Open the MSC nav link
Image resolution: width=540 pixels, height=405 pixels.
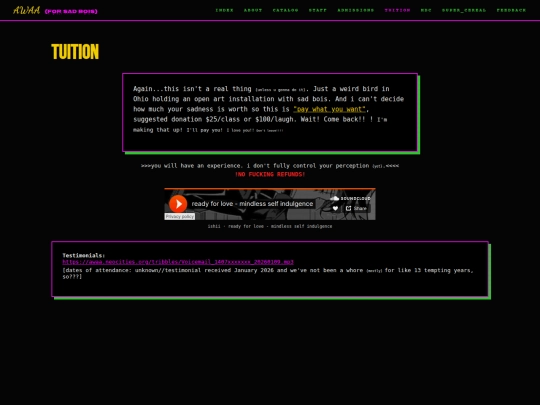point(426,10)
